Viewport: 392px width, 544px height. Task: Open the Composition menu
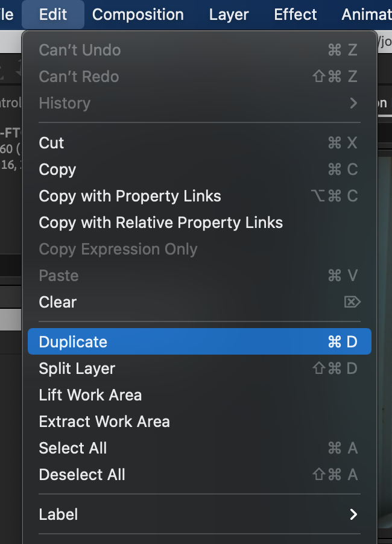point(138,14)
